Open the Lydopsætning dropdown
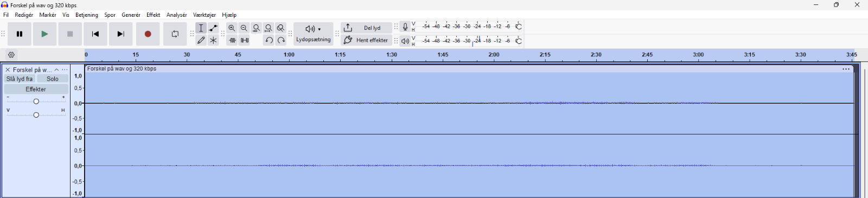 click(313, 34)
